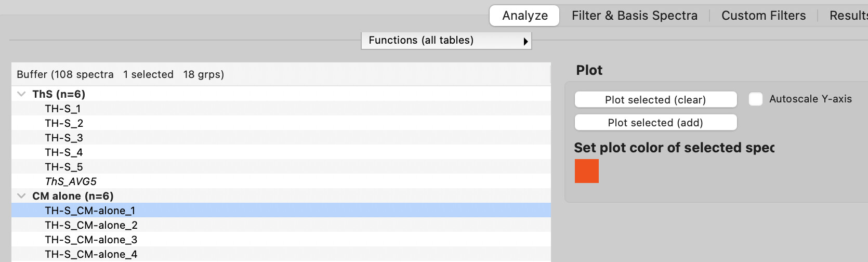Select spectrum TH-S_CM-alone_4

tap(281, 254)
